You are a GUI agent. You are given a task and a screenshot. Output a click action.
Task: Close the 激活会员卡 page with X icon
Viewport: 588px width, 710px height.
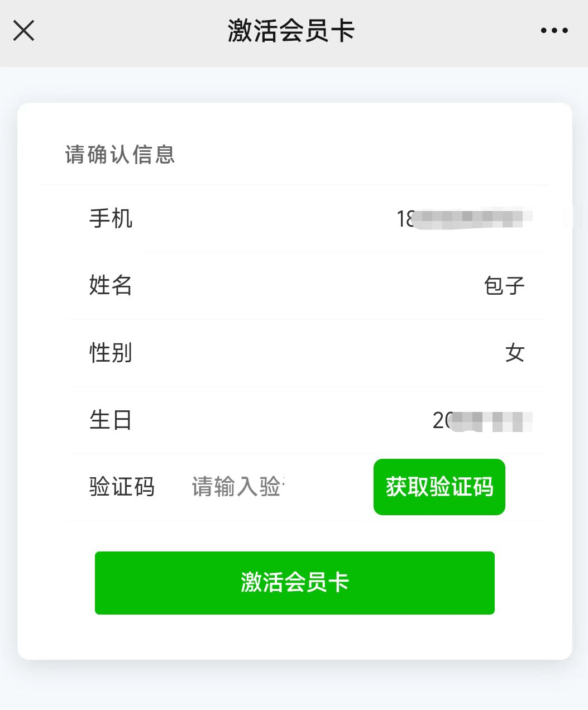click(x=23, y=31)
